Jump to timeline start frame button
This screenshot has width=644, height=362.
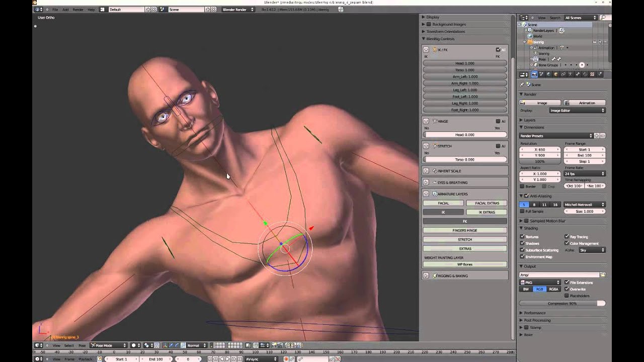(210, 359)
